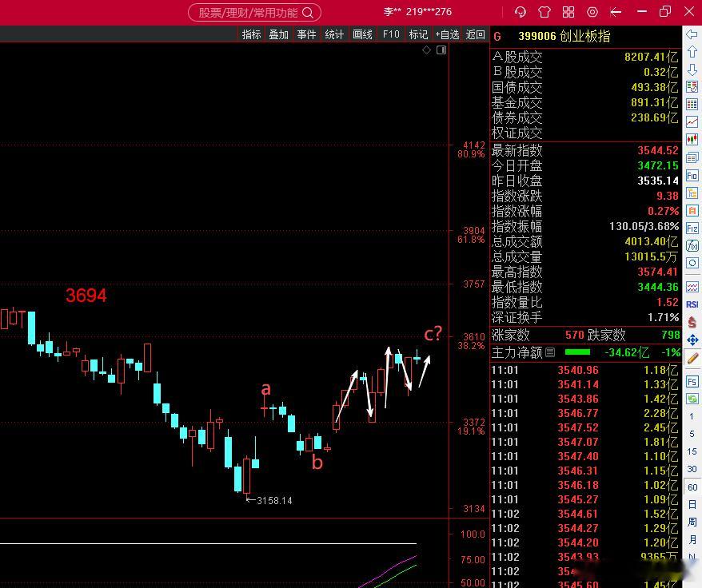Click the 3158.14 low price label
Viewport: 702px width, 588px height.
pyautogui.click(x=274, y=501)
